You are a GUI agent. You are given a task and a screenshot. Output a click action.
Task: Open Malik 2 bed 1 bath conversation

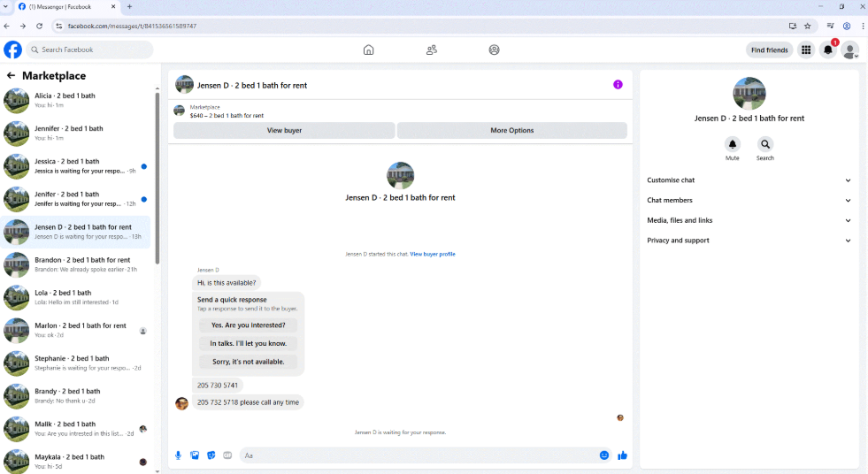[76, 429]
